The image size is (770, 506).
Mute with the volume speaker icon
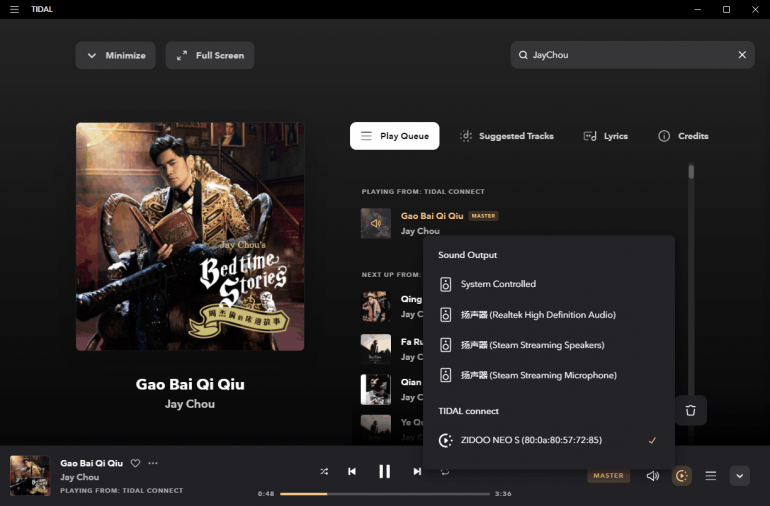653,476
